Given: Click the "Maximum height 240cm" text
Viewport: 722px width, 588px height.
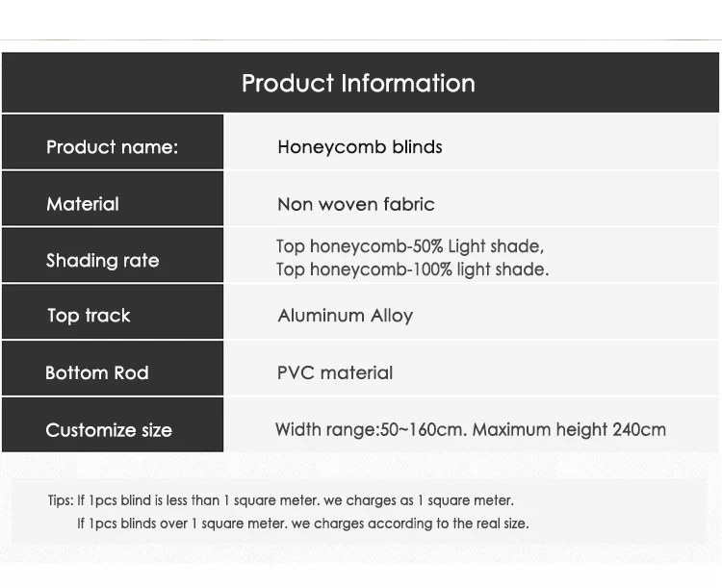Looking at the screenshot, I should click(570, 429).
